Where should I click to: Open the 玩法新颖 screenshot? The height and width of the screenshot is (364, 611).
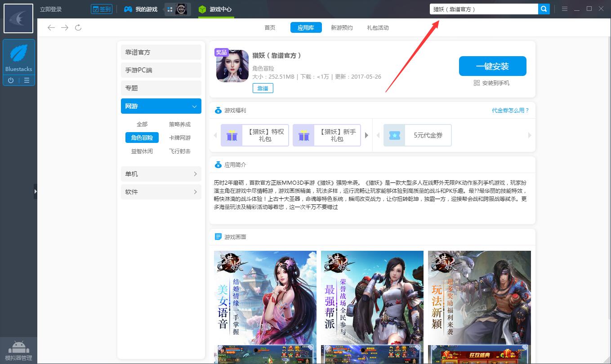(479, 307)
